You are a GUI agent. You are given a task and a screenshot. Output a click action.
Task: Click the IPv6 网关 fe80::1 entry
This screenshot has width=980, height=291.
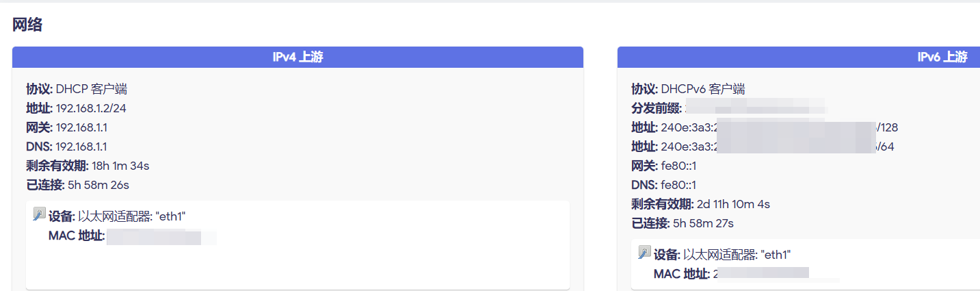(x=678, y=166)
